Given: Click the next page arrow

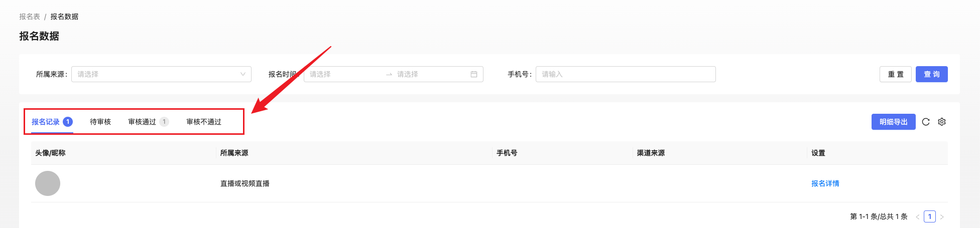Looking at the screenshot, I should click(942, 216).
